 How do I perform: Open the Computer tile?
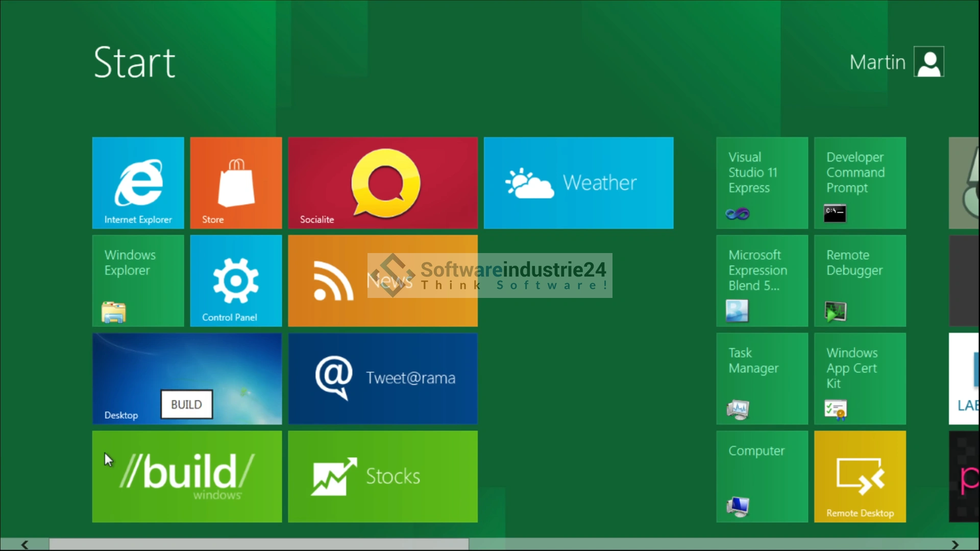762,477
